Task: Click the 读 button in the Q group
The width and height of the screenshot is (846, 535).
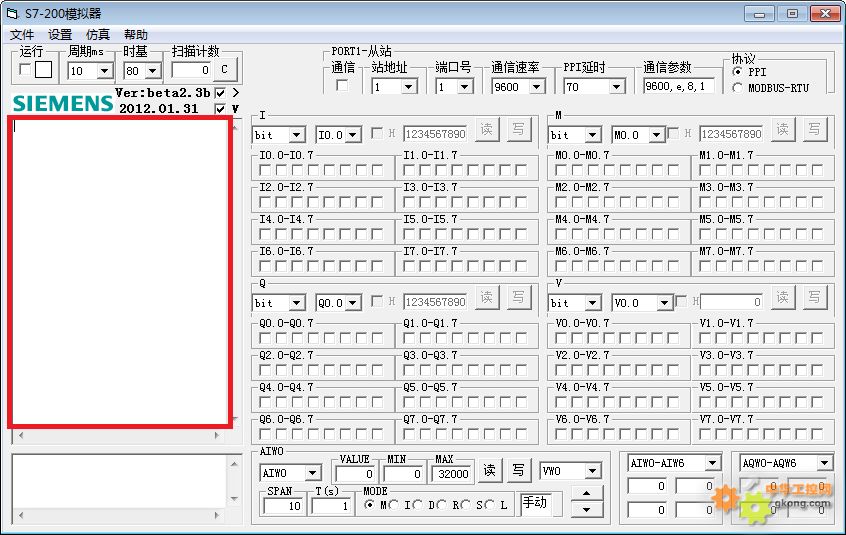Action: [487, 298]
